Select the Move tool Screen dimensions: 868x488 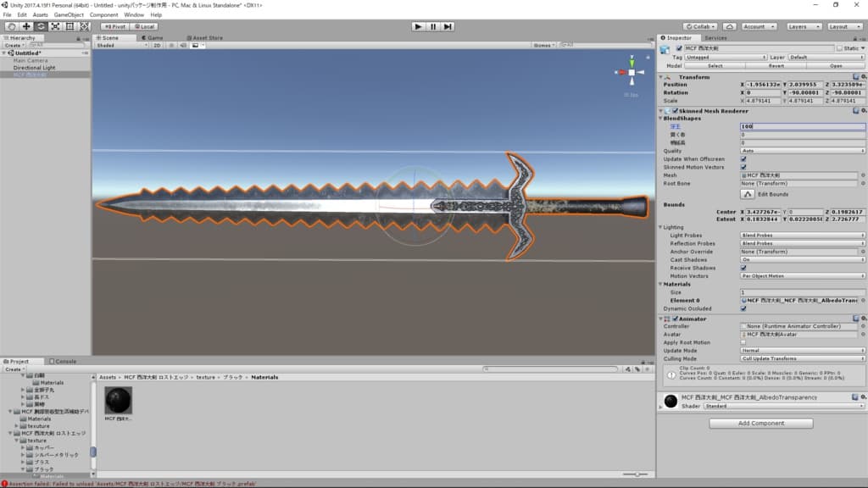(25, 26)
